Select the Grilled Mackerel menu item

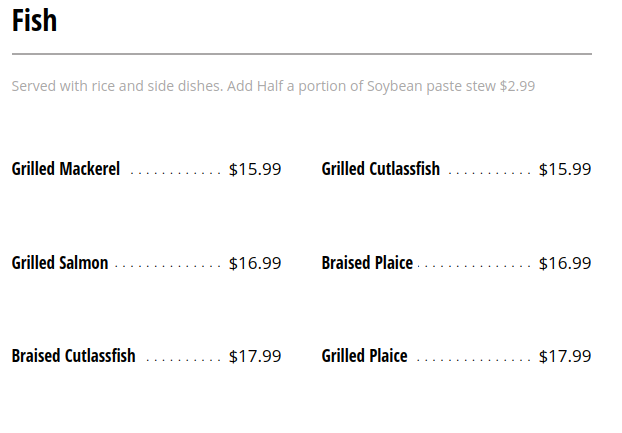66,169
